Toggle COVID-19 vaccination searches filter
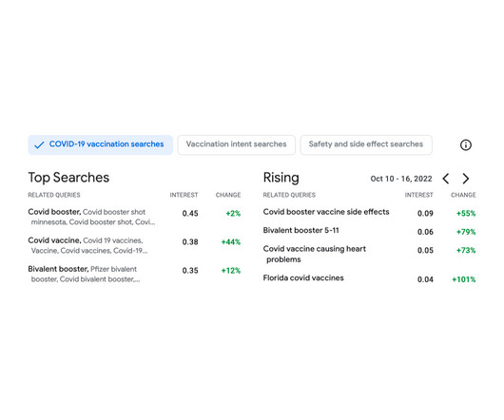The height and width of the screenshot is (420, 504). click(100, 144)
